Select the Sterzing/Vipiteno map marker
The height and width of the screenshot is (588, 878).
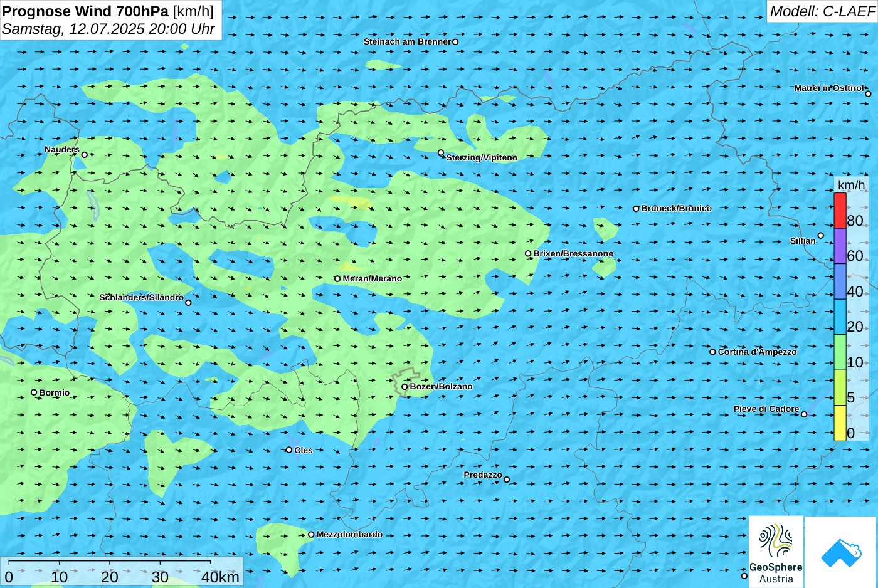pyautogui.click(x=441, y=153)
